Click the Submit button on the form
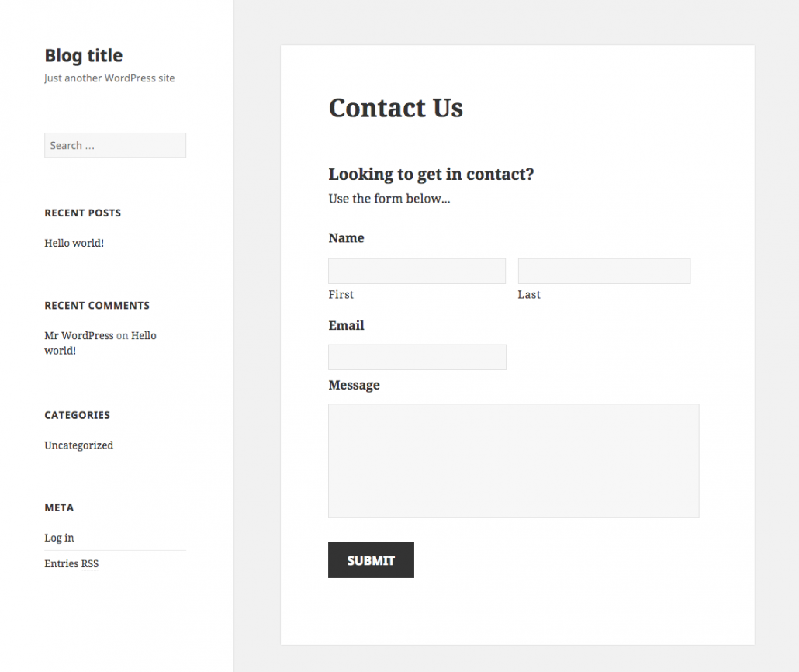Screen dimensions: 799x672 click(x=371, y=559)
